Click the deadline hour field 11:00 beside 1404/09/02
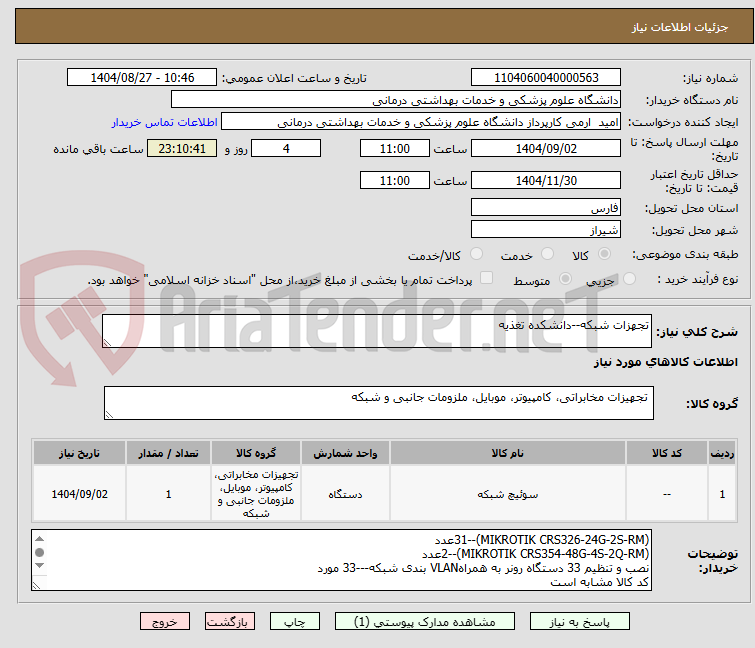Image resolution: width=755 pixels, height=648 pixels. tap(394, 148)
